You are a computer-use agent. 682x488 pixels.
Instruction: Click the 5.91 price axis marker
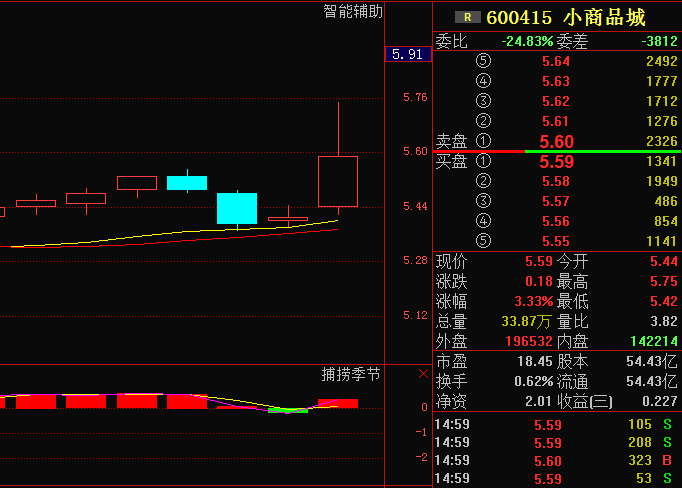click(408, 54)
